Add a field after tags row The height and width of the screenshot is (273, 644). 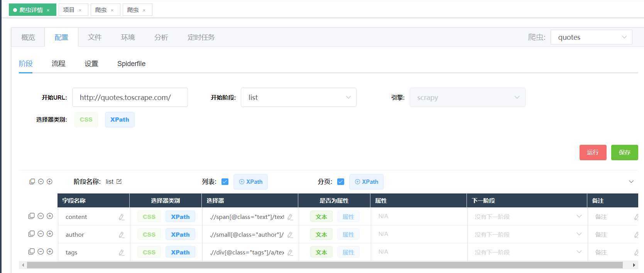pyautogui.click(x=50, y=252)
